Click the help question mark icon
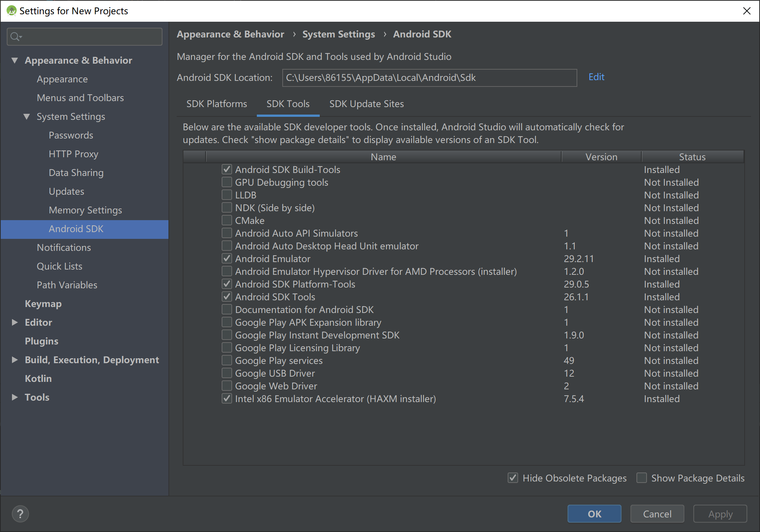This screenshot has height=532, width=760. [20, 514]
